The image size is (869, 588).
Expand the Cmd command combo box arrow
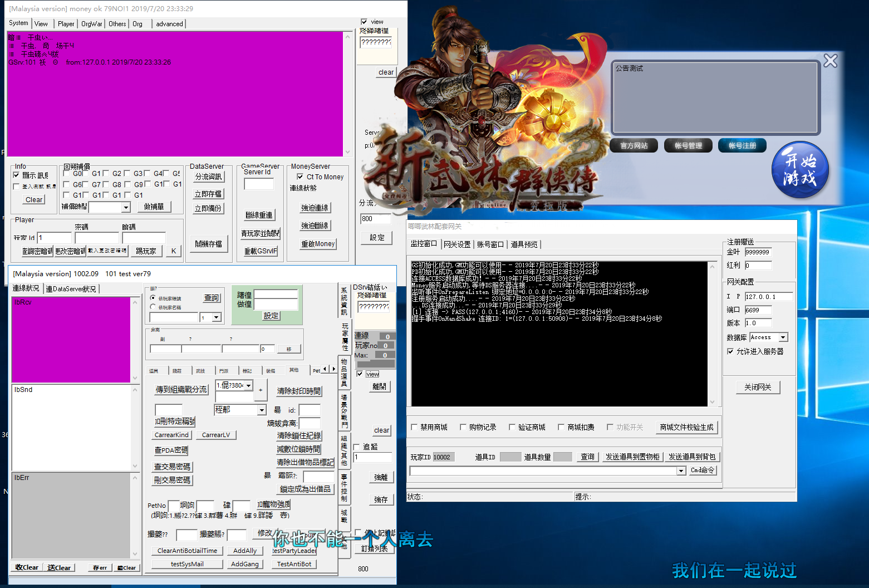coord(681,471)
